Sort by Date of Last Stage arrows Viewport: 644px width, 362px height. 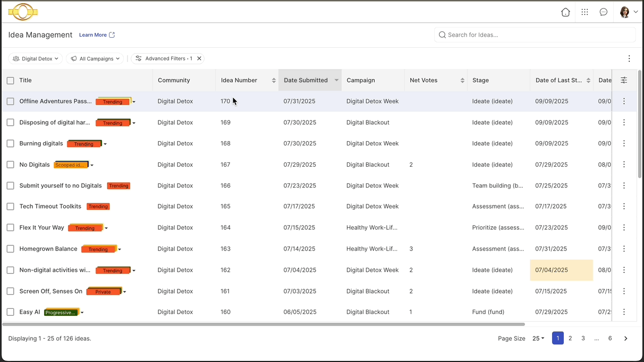588,81
